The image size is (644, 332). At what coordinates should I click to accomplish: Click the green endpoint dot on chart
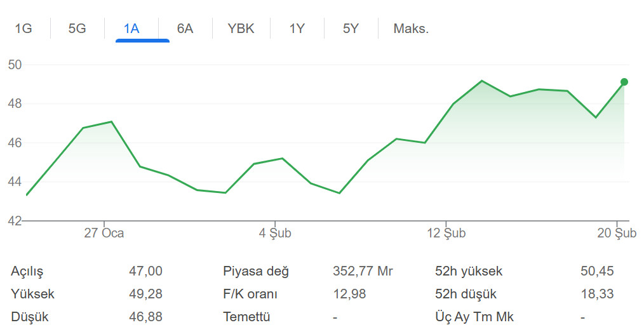[624, 82]
